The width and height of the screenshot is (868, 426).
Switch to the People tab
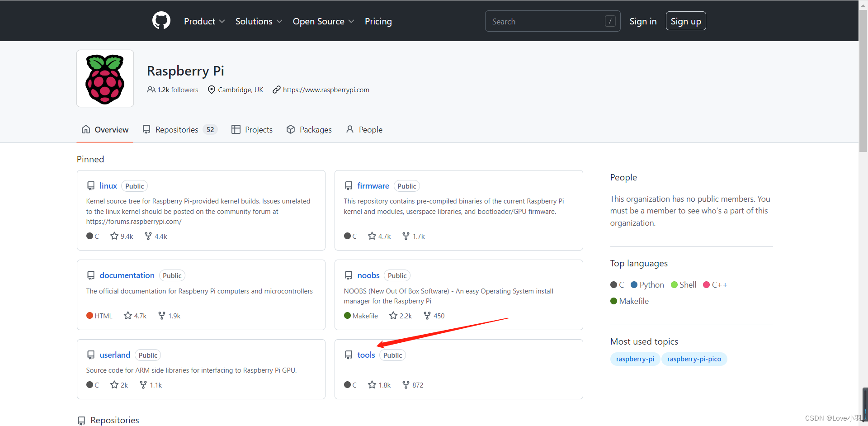(x=364, y=130)
